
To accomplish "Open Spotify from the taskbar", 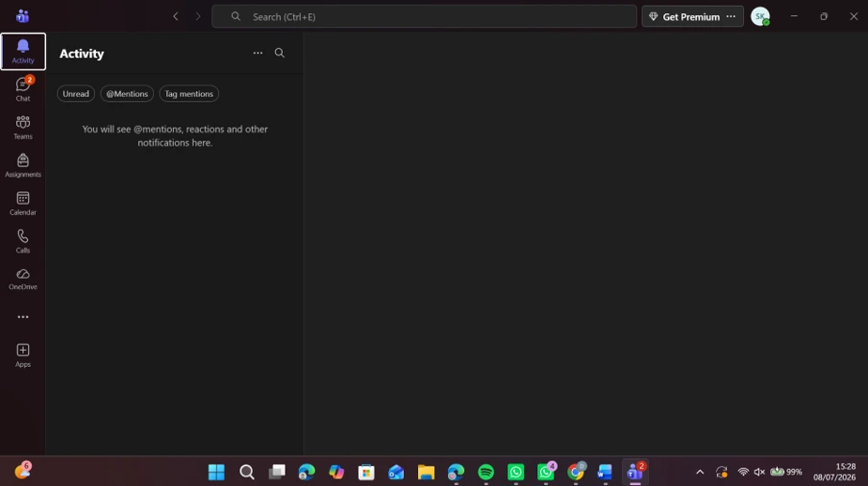I will click(486, 472).
